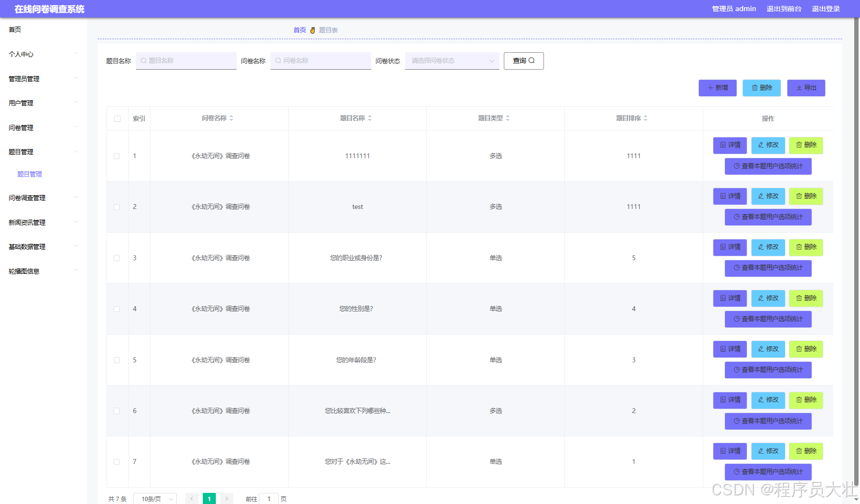Click the trash icon on row 7's 删除 button
This screenshot has height=504, width=860.
pyautogui.click(x=799, y=451)
